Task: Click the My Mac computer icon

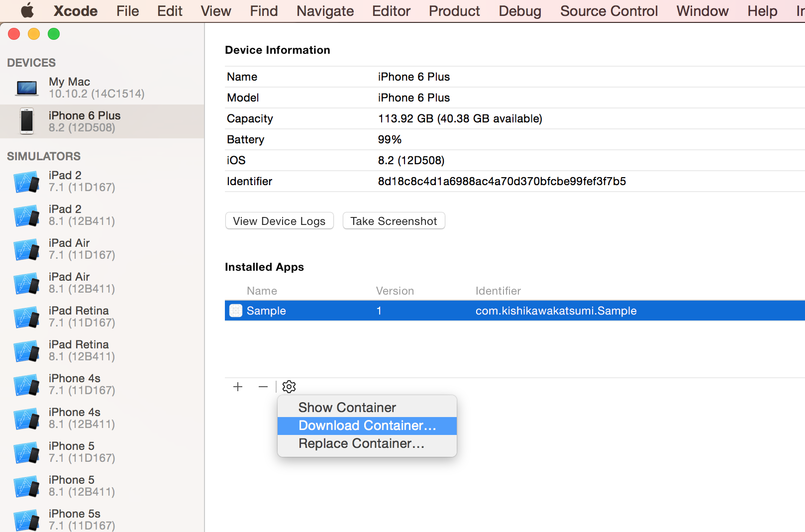Action: [27, 88]
